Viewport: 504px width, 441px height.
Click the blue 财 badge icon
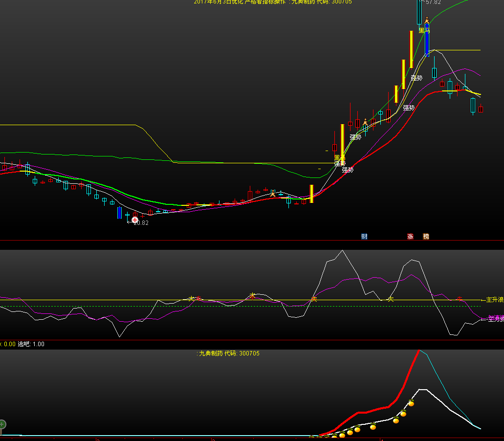pyautogui.click(x=364, y=237)
